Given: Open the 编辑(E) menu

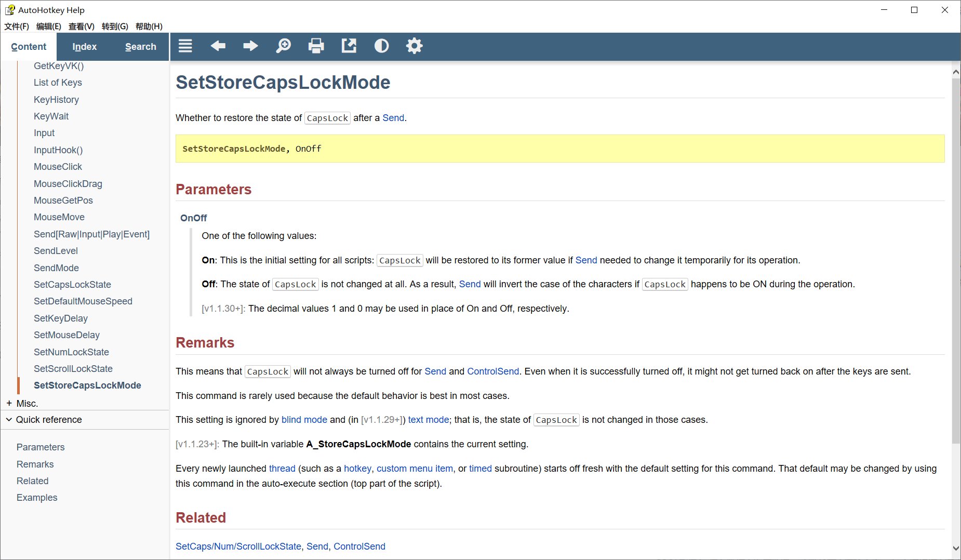Looking at the screenshot, I should click(49, 26).
